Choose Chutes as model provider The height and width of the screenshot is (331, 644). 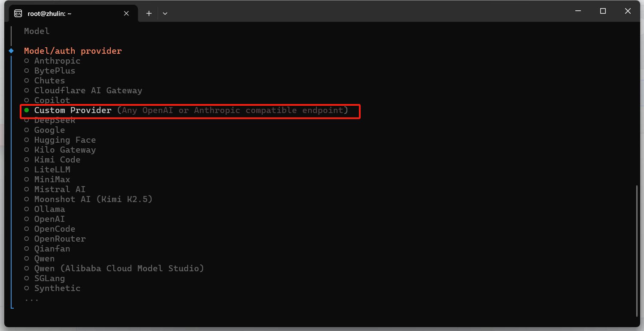(x=45, y=81)
